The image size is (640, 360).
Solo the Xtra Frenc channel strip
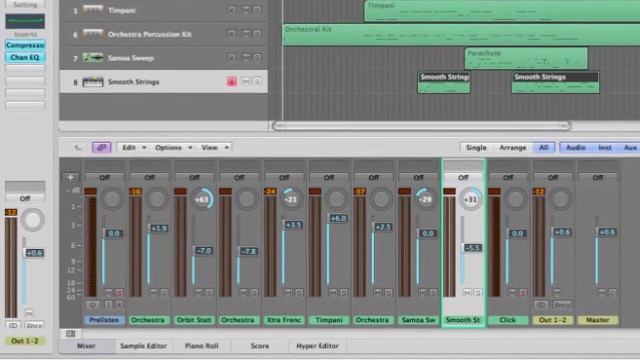pos(299,293)
